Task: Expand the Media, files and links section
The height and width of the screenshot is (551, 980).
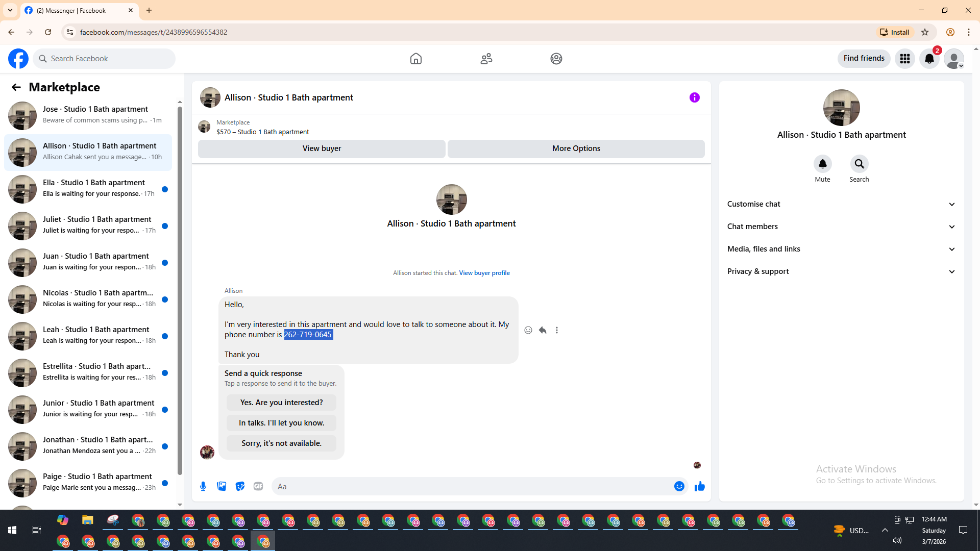Action: coord(841,249)
